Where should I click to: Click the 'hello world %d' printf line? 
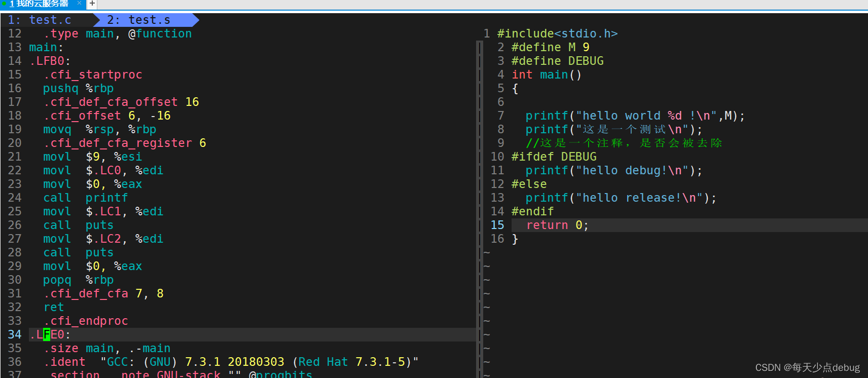pyautogui.click(x=635, y=116)
